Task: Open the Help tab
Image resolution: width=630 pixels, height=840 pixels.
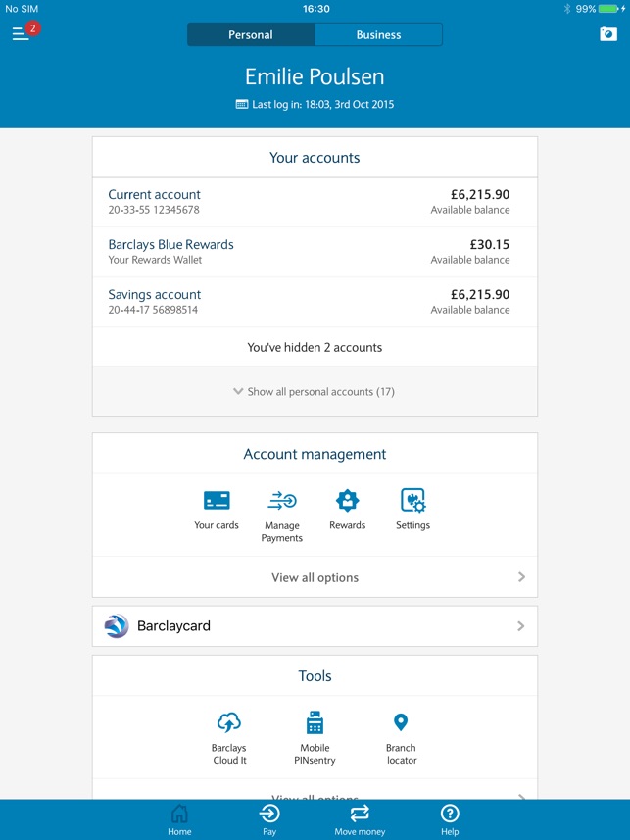Action: (x=450, y=819)
